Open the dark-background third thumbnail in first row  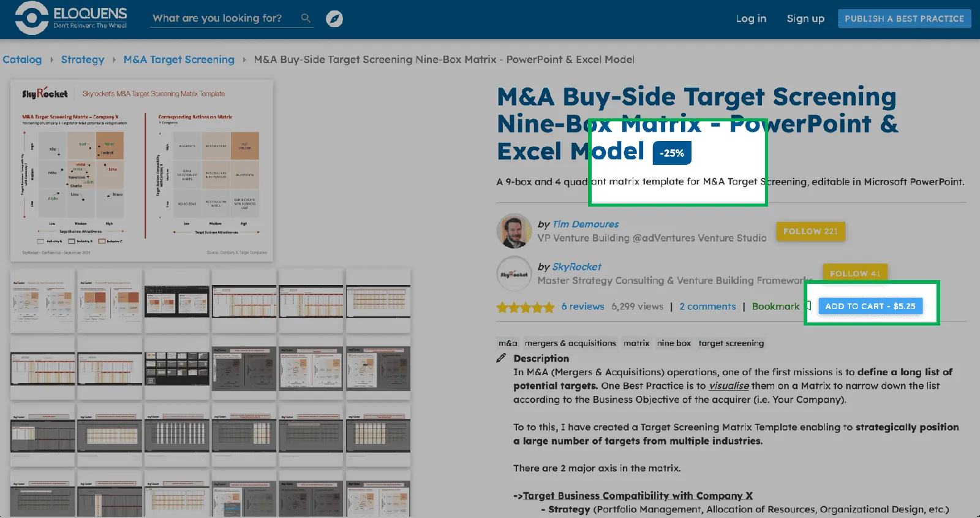click(x=177, y=300)
